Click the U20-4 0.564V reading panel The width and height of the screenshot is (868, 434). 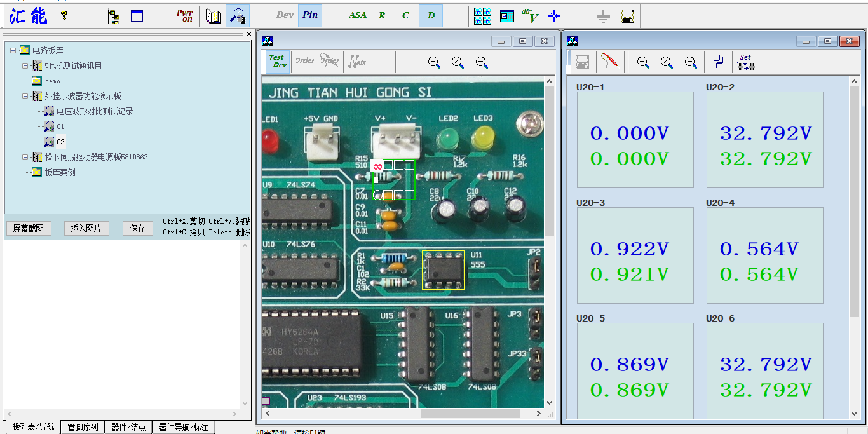[x=765, y=255]
